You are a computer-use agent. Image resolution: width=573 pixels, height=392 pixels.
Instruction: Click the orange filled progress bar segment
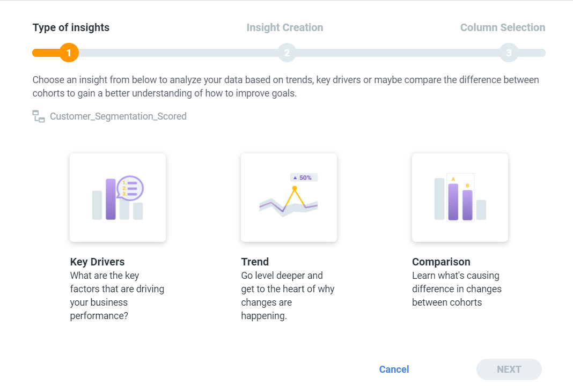(x=47, y=53)
